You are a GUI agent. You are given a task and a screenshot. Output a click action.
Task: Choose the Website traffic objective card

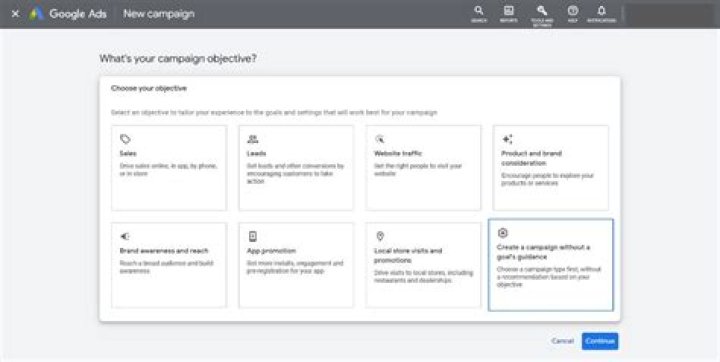click(423, 168)
